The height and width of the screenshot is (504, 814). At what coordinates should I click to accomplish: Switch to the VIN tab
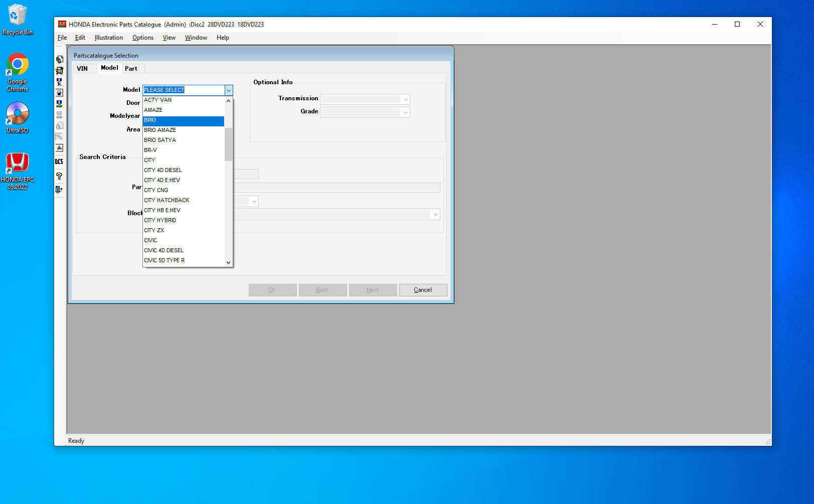(x=82, y=69)
